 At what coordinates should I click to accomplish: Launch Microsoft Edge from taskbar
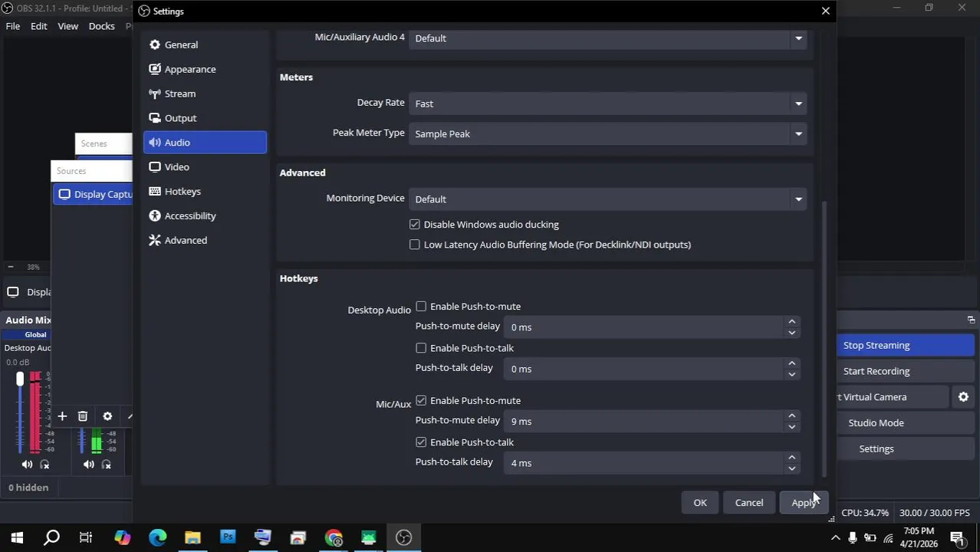click(x=157, y=538)
